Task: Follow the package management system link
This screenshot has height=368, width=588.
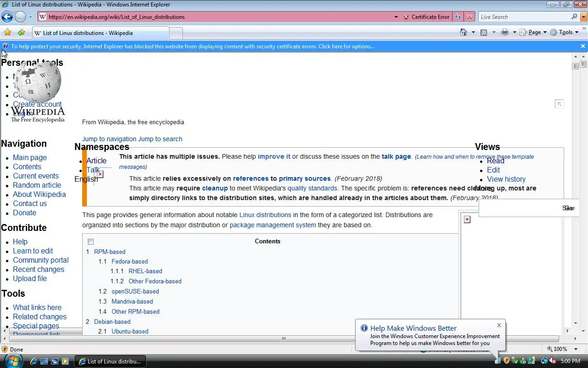Action: pyautogui.click(x=273, y=225)
